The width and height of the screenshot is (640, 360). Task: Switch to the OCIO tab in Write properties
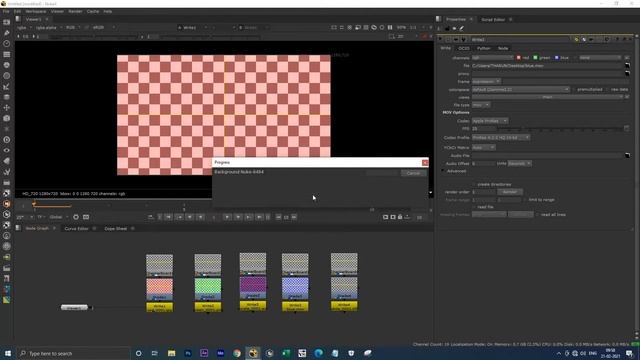coord(464,48)
